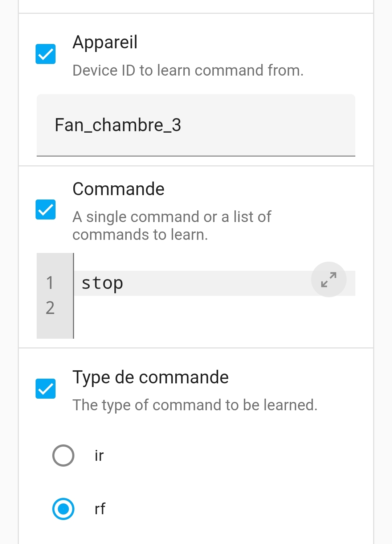The image size is (392, 544).
Task: Click empty line 2 in the editor
Action: click(215, 308)
